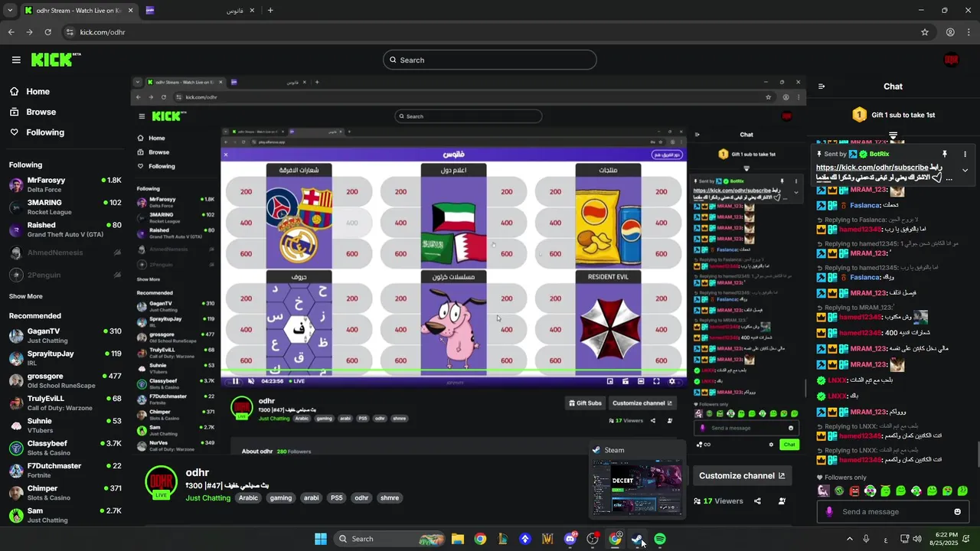
Task: Toggle theater mode in video player
Action: point(641,381)
